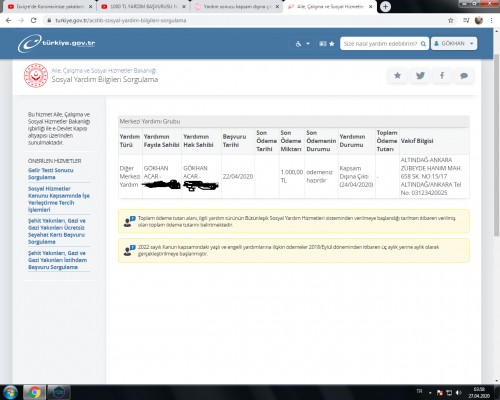Click the 'Diğer Merkezi Yardım' cell
The width and height of the screenshot is (500, 400).
(x=130, y=176)
